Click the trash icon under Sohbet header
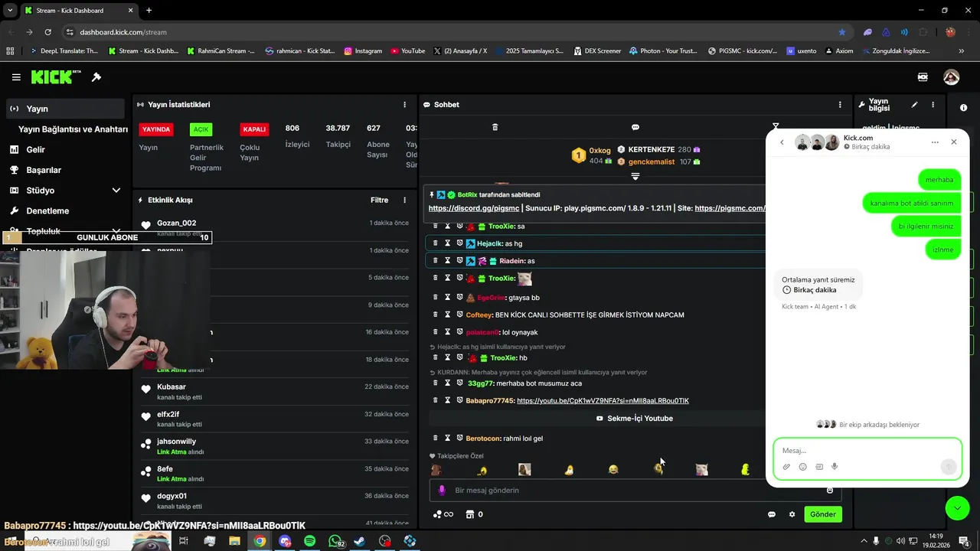Screen dimensions: 980x551 (x=495, y=127)
